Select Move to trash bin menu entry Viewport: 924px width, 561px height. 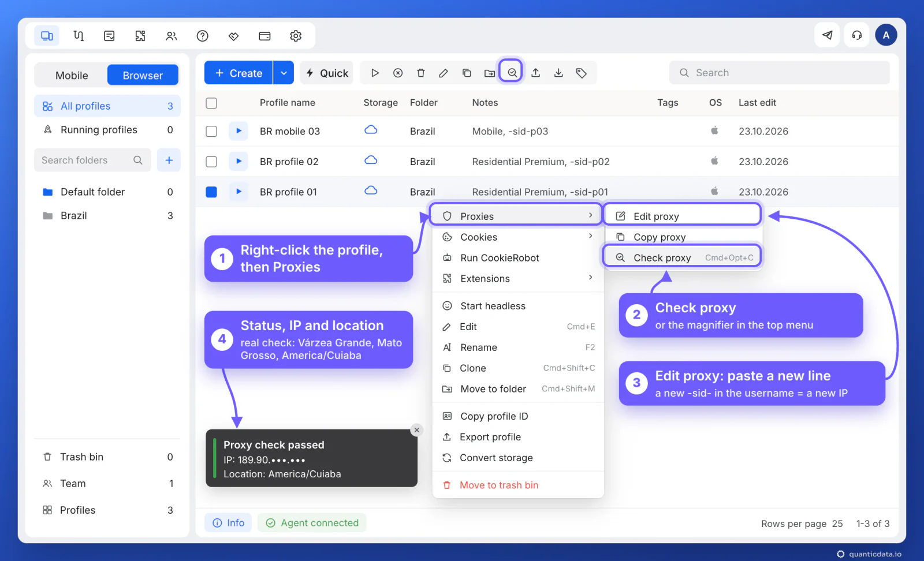(517, 485)
